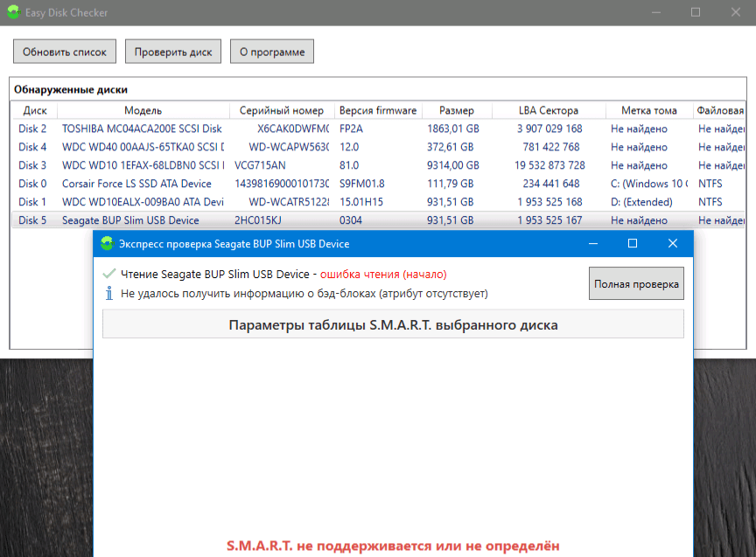Viewport: 756px width, 557px height.
Task: Select the Disk 5 Seagate BUP Slim row
Action: pos(140,220)
